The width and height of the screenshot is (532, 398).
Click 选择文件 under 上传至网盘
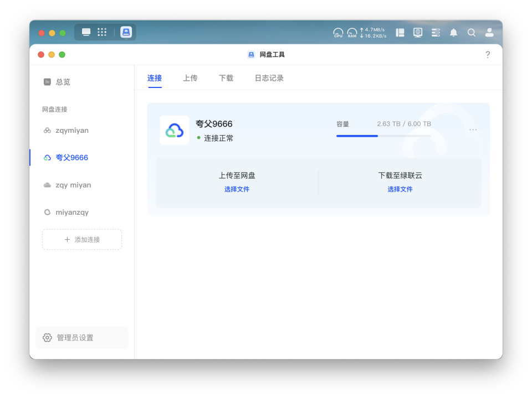(x=237, y=189)
